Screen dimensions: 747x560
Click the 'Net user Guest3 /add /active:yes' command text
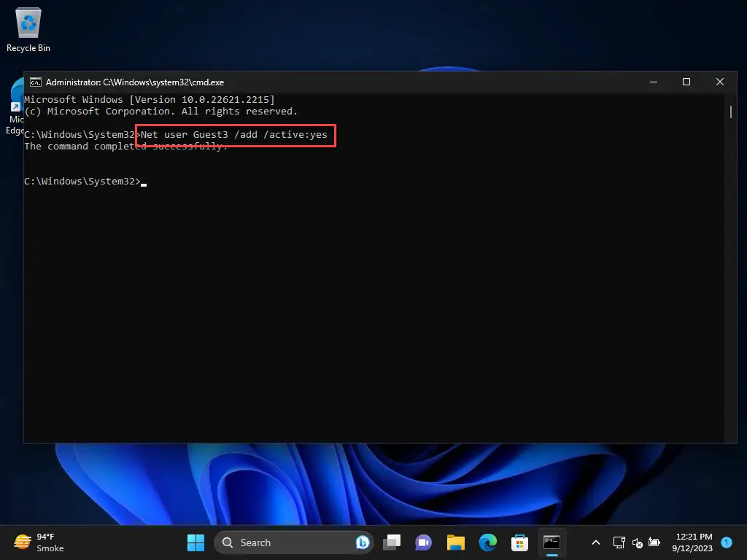point(234,135)
